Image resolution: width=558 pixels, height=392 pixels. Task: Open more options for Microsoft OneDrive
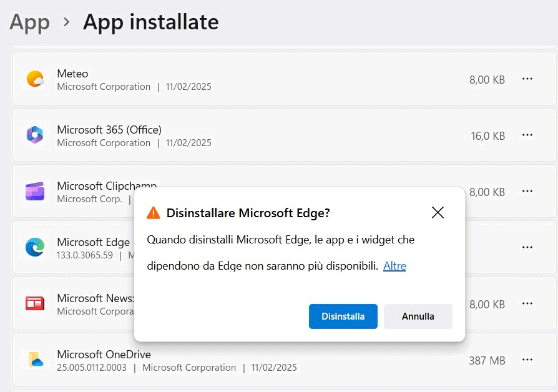[527, 360]
